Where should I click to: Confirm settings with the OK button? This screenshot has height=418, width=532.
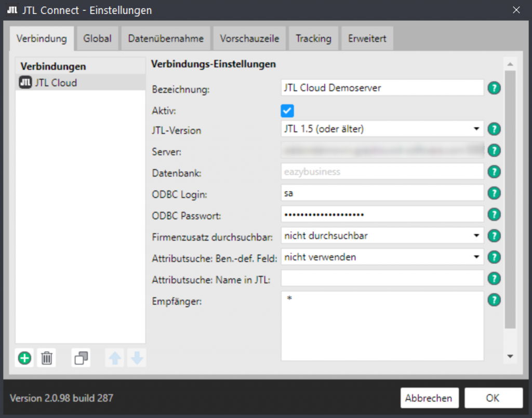(x=494, y=398)
